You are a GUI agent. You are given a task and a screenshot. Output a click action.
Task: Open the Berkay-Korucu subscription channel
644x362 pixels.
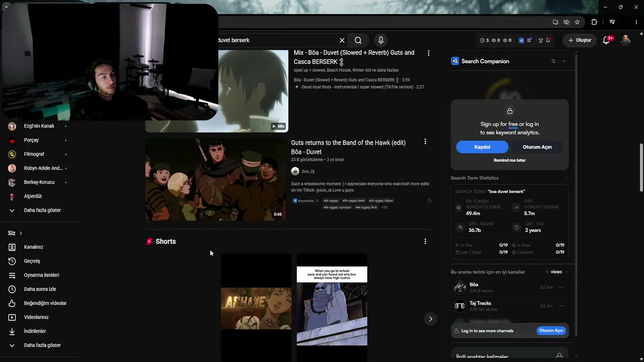39,182
